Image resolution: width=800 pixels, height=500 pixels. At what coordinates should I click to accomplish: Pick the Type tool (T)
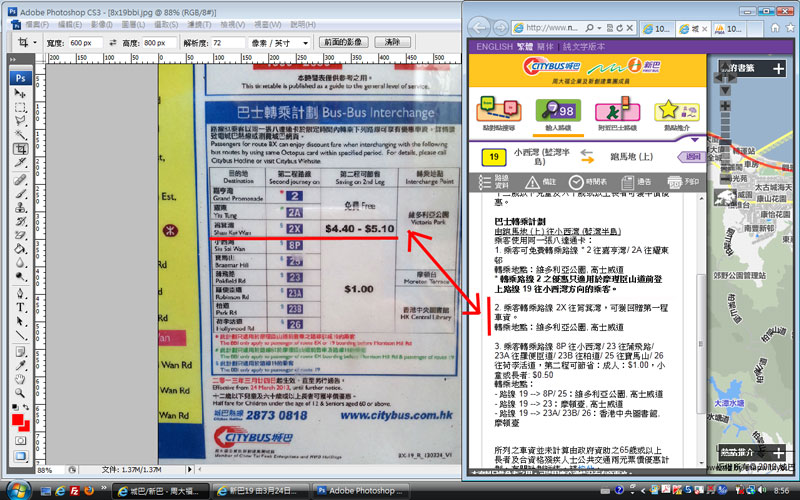click(20, 308)
